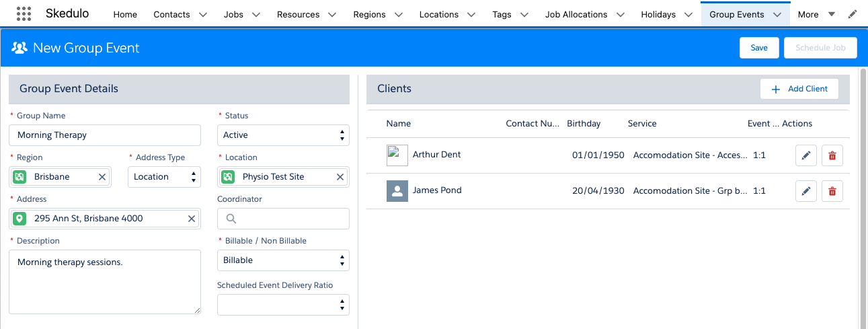Click the Contact Number column header
The width and height of the screenshot is (868, 329).
point(532,124)
